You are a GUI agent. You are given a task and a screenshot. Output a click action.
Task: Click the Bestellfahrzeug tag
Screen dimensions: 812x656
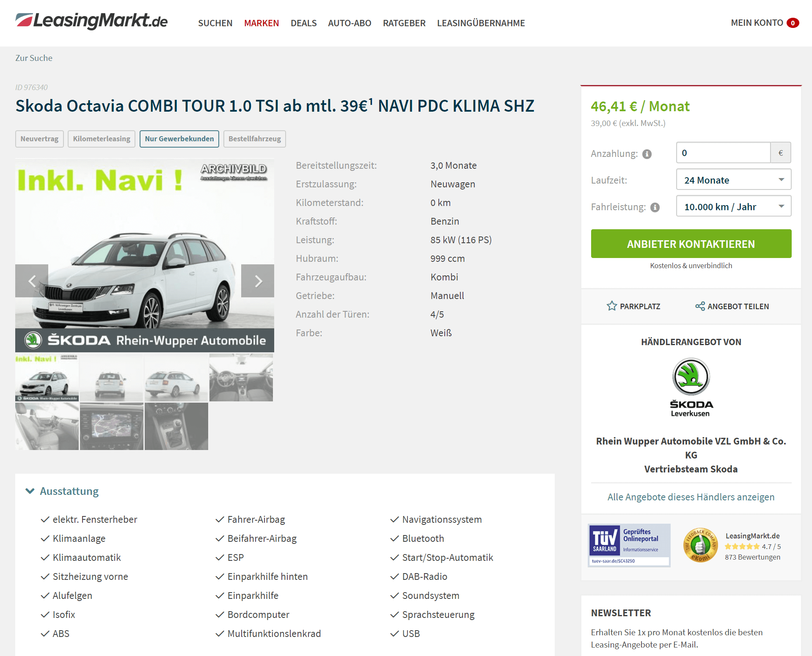255,139
